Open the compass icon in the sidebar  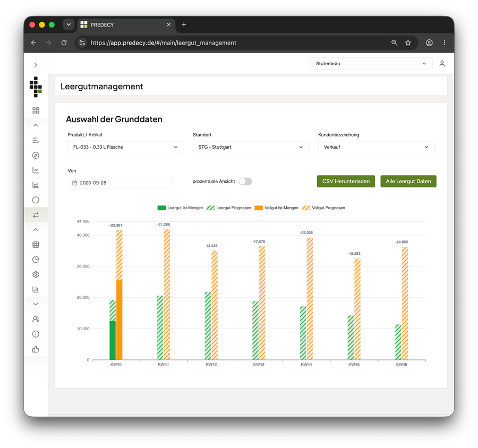click(36, 155)
